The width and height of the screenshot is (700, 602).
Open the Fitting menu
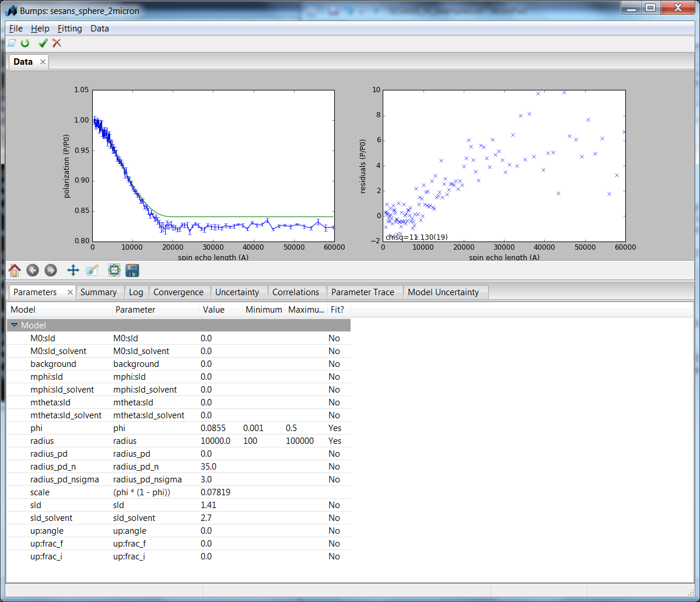click(x=69, y=28)
